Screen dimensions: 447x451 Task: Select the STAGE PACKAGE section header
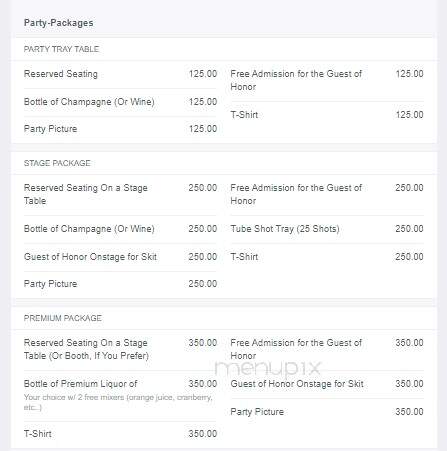[x=57, y=163]
